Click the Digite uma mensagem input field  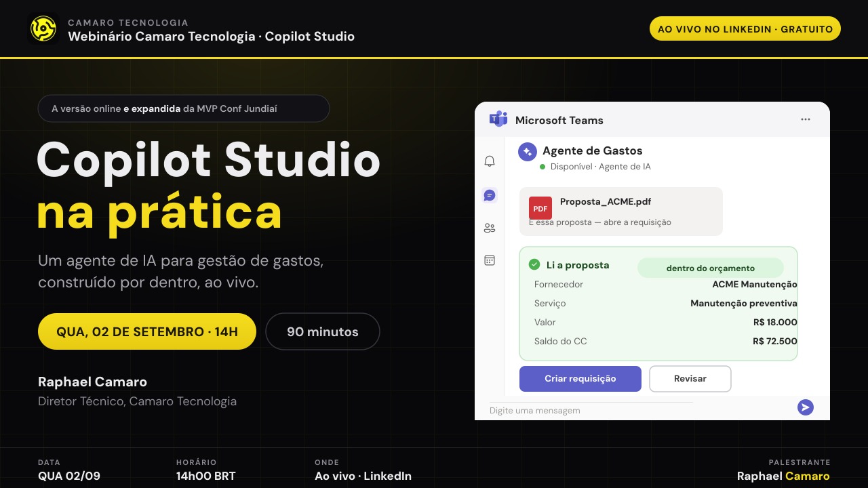591,410
